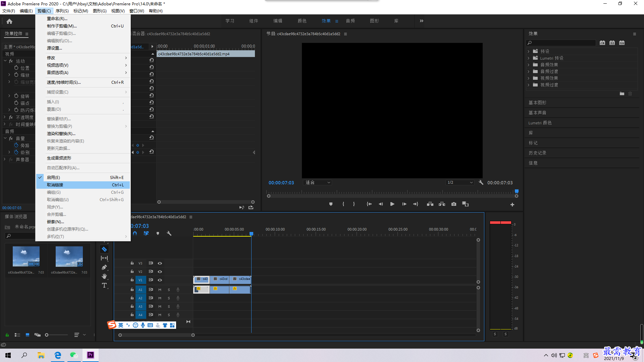Open comparison view button
This screenshot has width=644, height=362.
(x=465, y=204)
